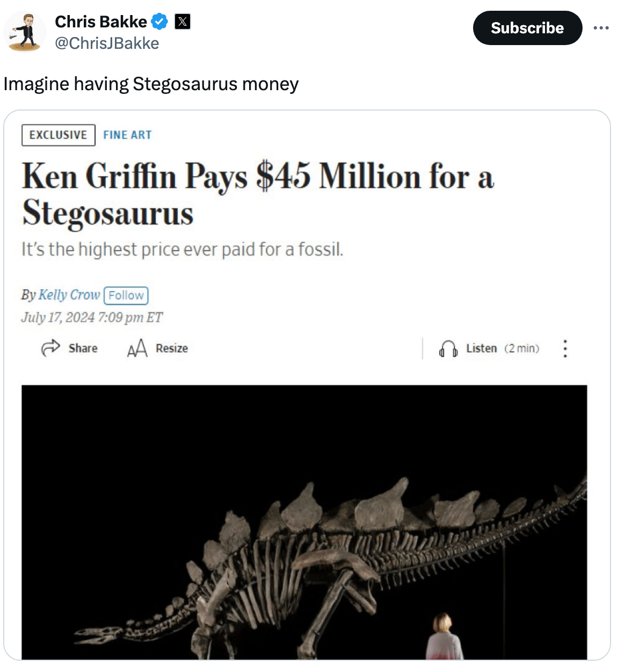This screenshot has height=672, width=625.
Task: Open the article's vertical three-dot menu
Action: point(565,348)
